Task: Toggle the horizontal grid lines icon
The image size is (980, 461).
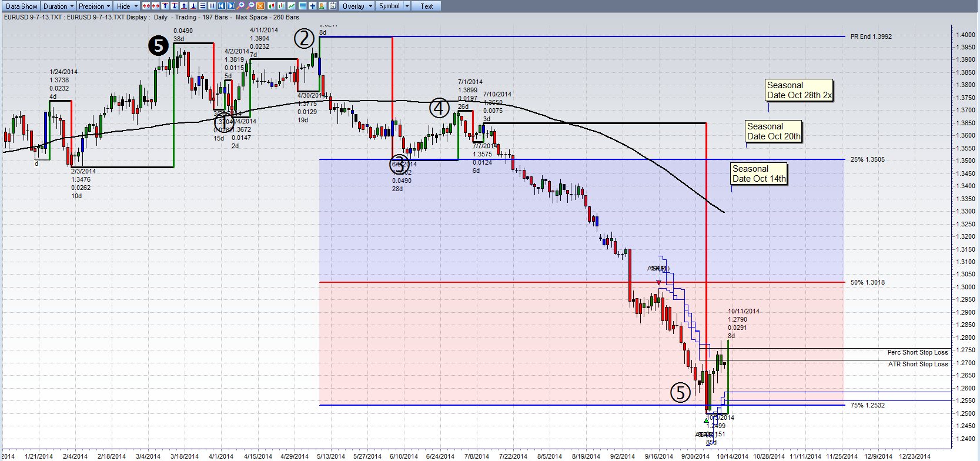Action: [x=203, y=6]
